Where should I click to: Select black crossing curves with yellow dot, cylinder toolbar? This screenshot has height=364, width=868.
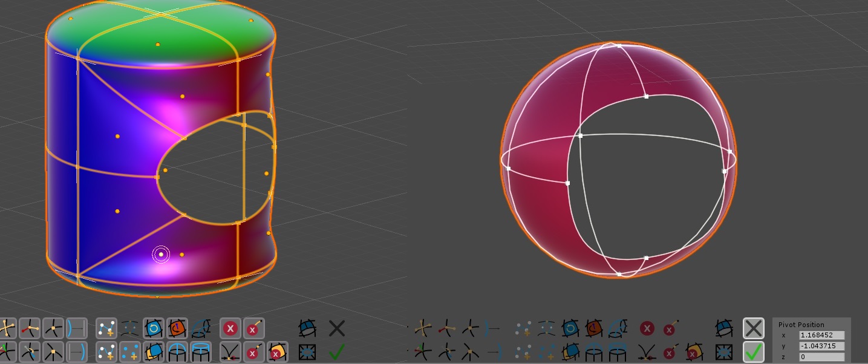tap(53, 328)
